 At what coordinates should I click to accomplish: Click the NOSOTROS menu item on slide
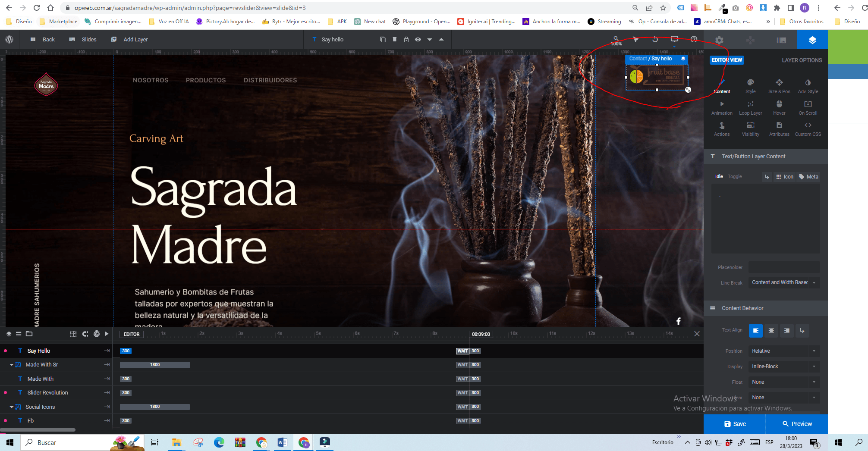tap(151, 80)
